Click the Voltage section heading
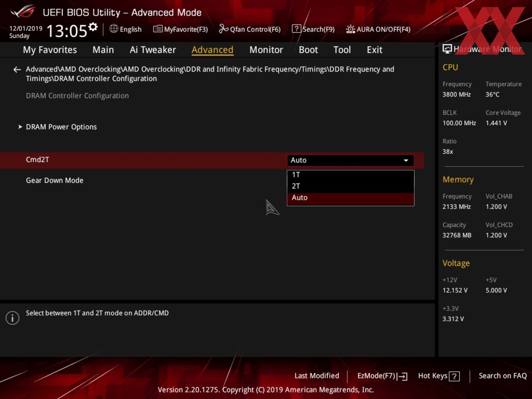Viewport: 532px width, 399px height. click(456, 263)
